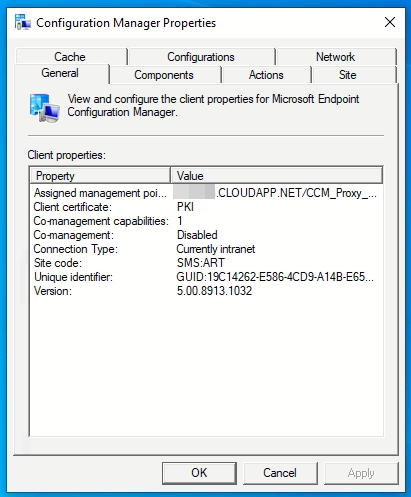411x497 pixels.
Task: Switch to the Configurations tab
Action: click(201, 57)
